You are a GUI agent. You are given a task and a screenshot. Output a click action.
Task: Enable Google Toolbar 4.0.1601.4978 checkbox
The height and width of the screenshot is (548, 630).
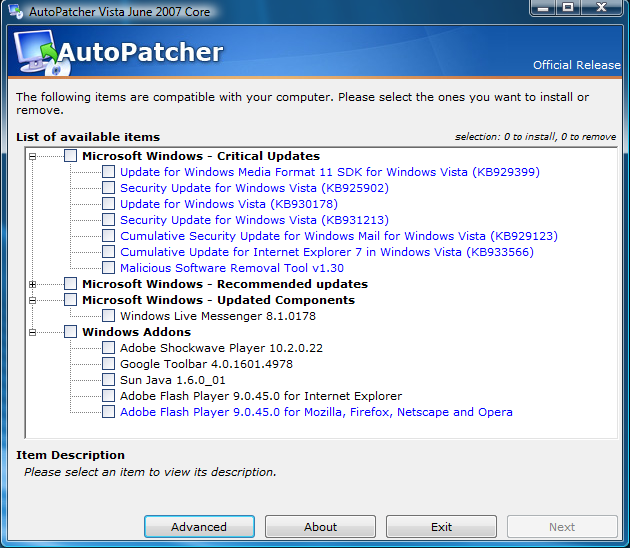pyautogui.click(x=108, y=364)
